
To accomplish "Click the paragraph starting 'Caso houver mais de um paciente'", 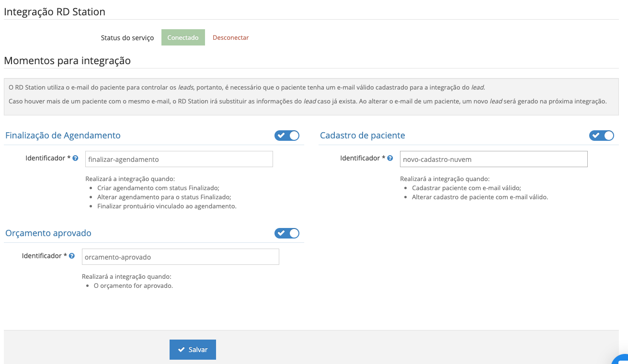I will [x=308, y=102].
